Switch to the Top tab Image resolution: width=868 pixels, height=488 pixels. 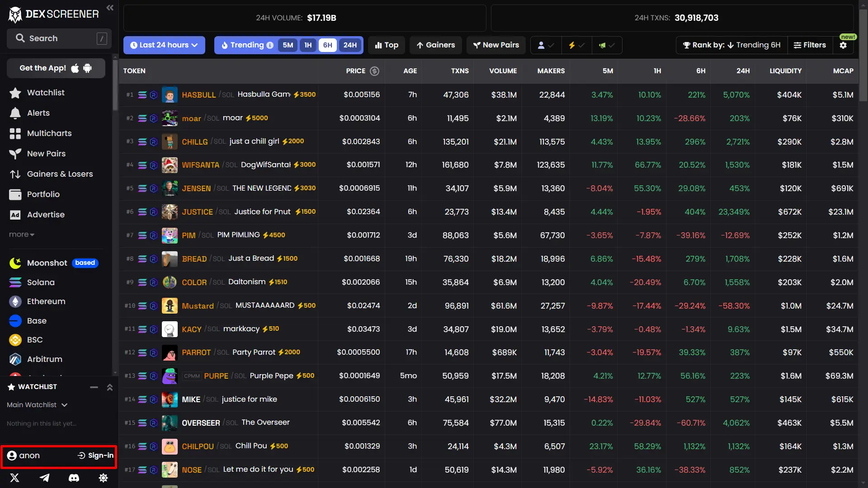tap(387, 45)
